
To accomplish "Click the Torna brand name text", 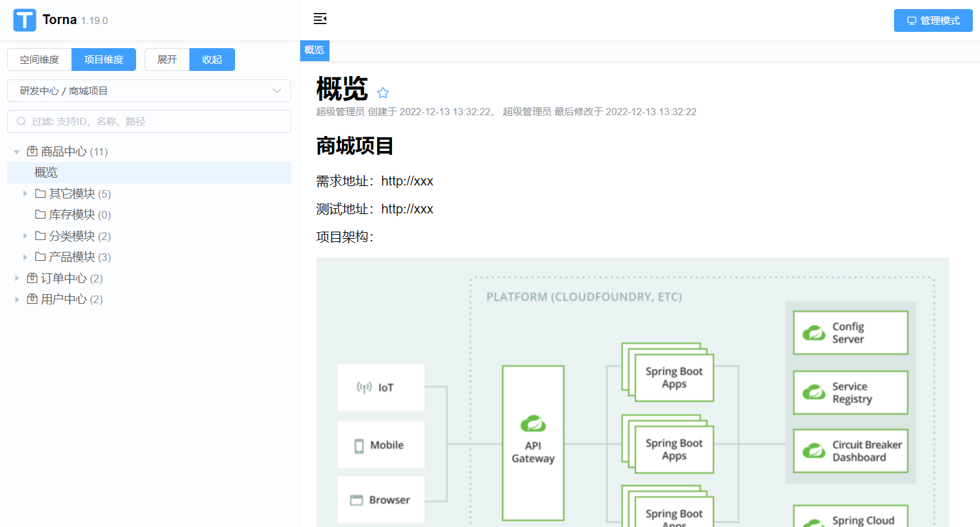I will pos(60,20).
